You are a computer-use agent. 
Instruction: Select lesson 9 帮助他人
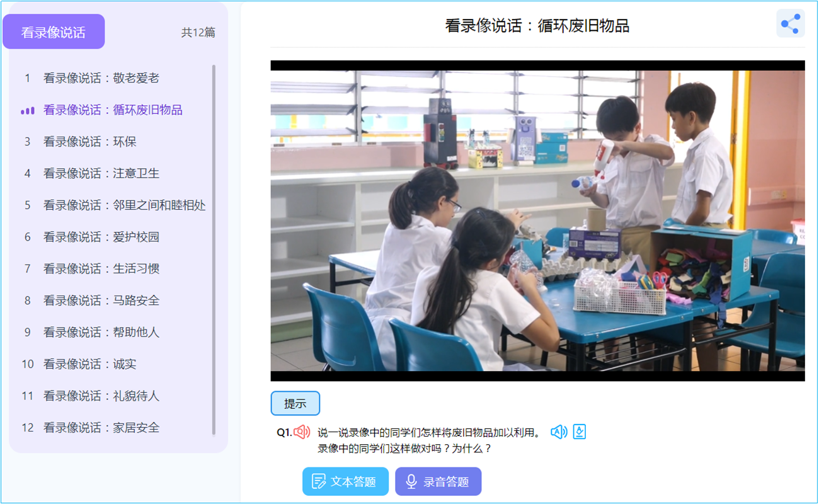(101, 332)
